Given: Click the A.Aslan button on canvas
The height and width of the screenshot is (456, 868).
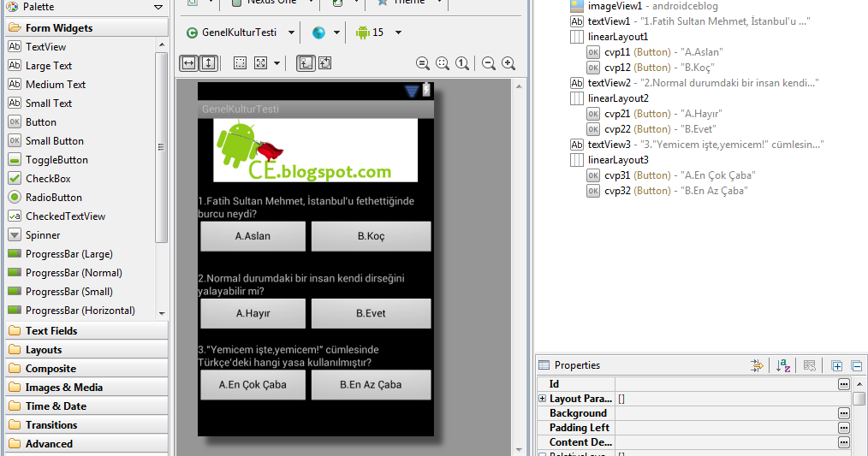Looking at the screenshot, I should pos(253,236).
